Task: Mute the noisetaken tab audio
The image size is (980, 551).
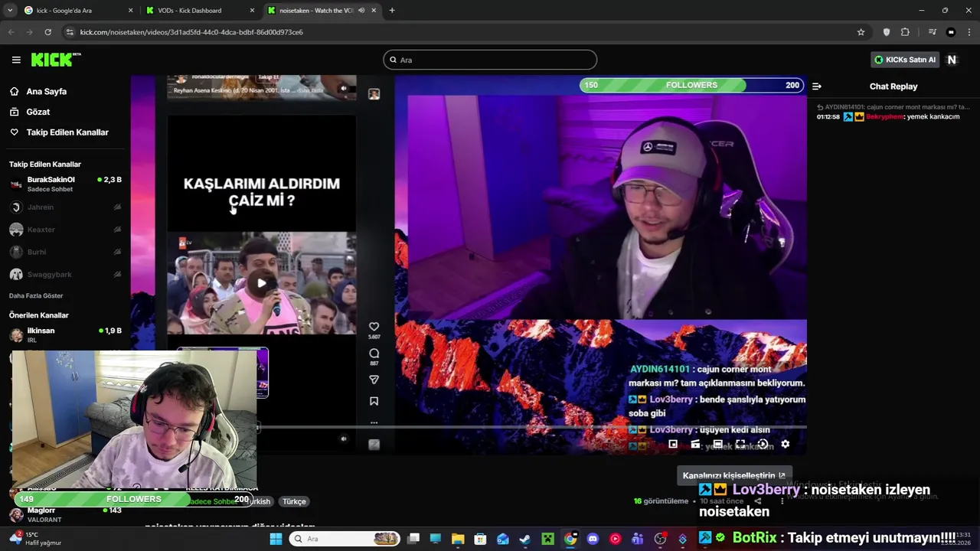Action: (361, 11)
